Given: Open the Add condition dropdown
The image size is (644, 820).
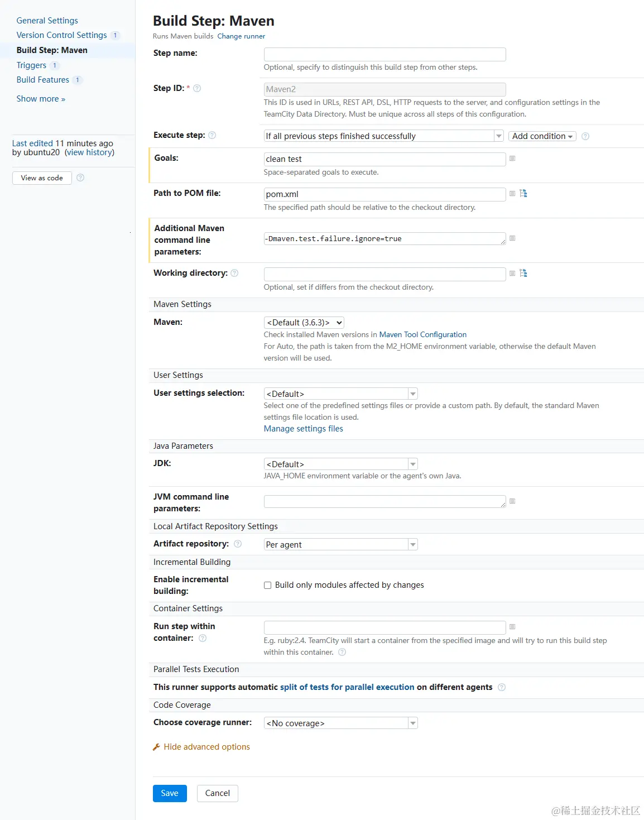Looking at the screenshot, I should pos(542,136).
